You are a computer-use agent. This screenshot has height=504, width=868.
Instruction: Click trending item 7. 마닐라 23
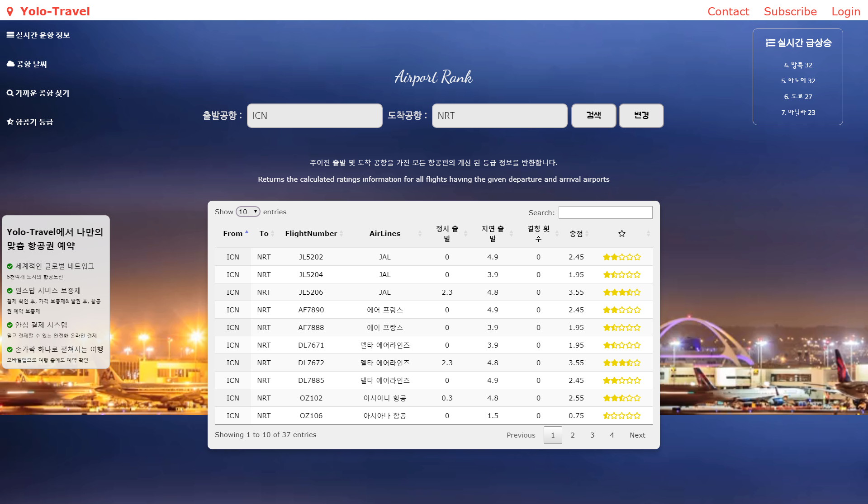click(798, 113)
